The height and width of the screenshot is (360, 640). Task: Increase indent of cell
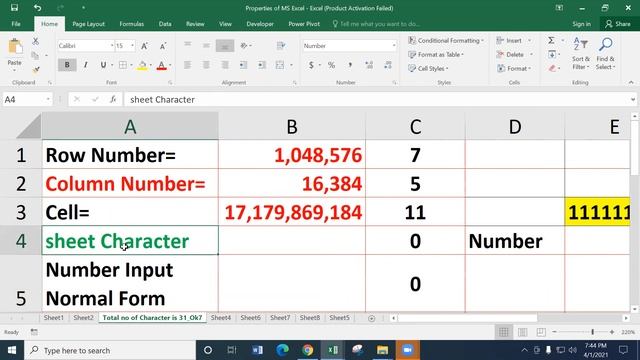(x=262, y=65)
